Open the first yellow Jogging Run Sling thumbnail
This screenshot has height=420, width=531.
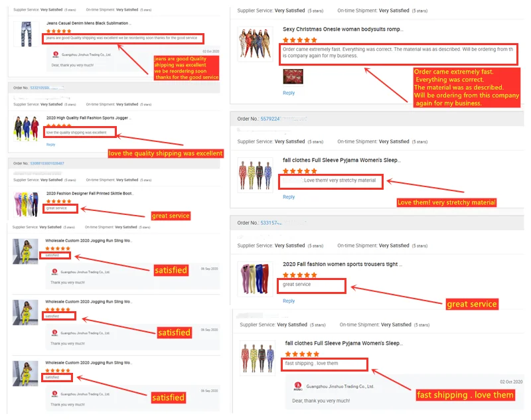25,251
